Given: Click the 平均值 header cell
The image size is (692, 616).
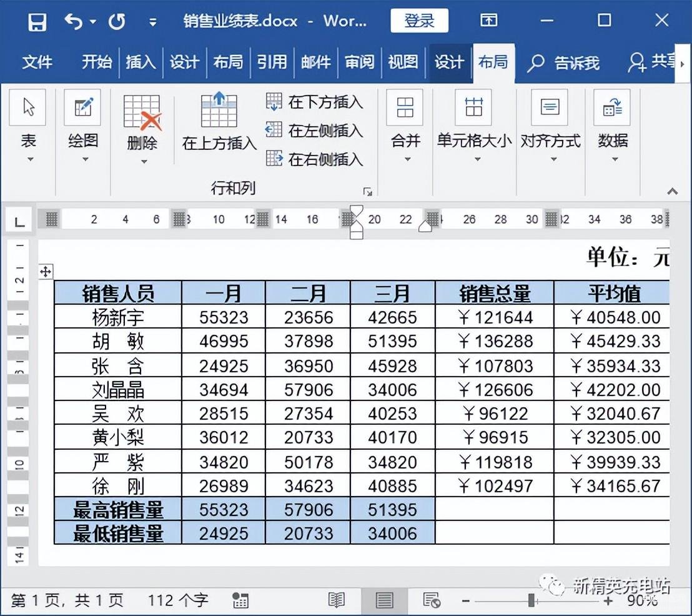Looking at the screenshot, I should [x=611, y=293].
